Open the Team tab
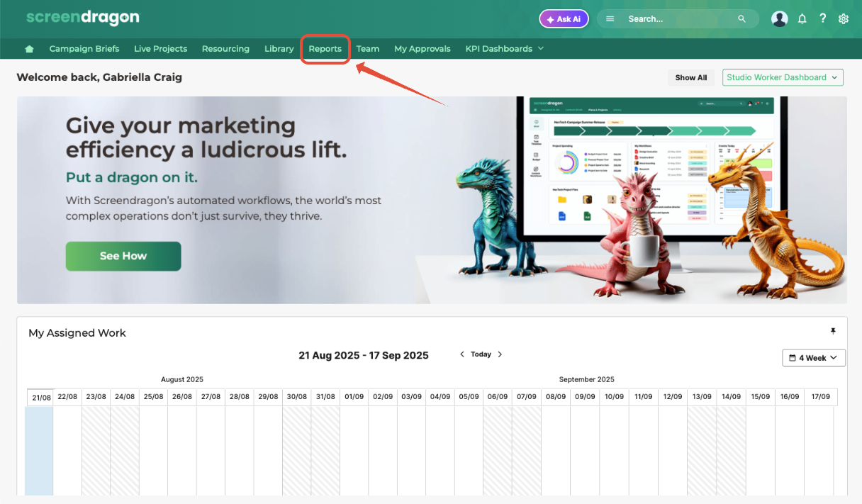 point(368,49)
